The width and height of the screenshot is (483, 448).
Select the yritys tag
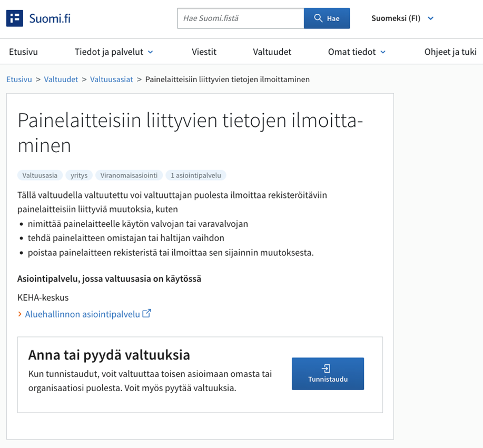[78, 175]
